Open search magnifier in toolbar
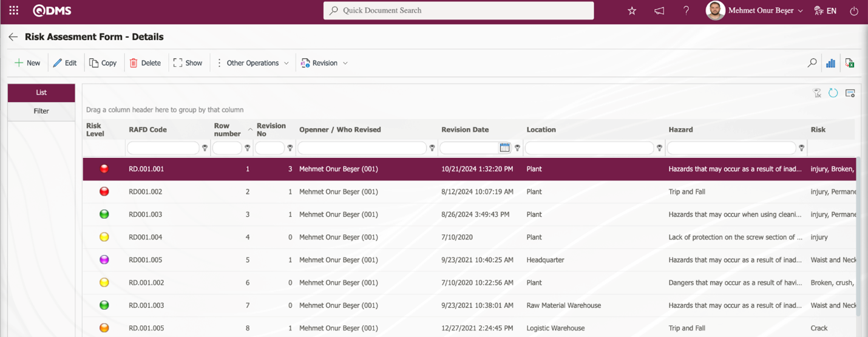868x337 pixels. (x=812, y=63)
